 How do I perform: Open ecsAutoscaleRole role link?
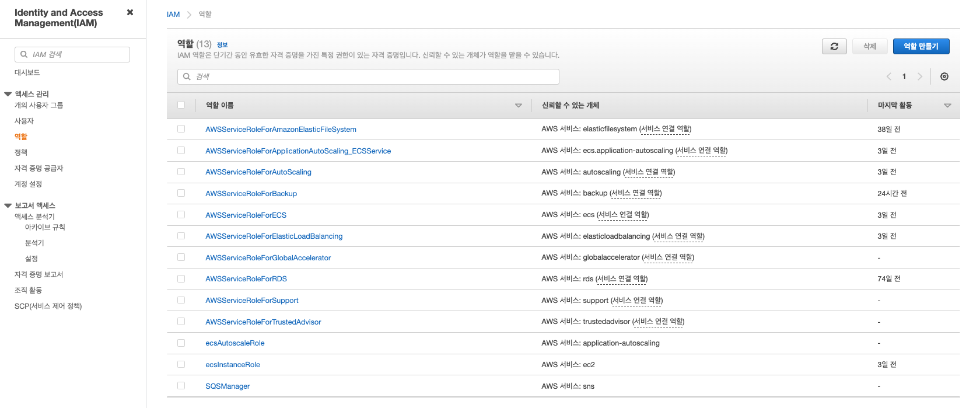[235, 343]
